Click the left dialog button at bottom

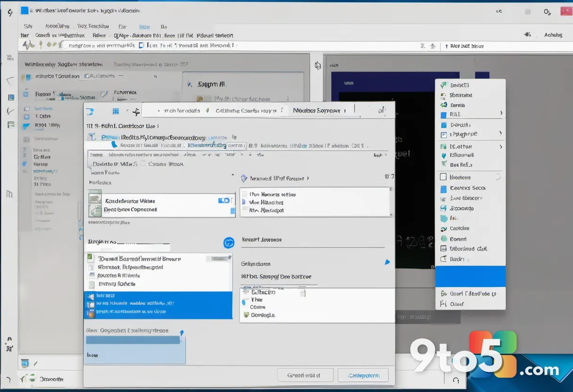(305, 375)
